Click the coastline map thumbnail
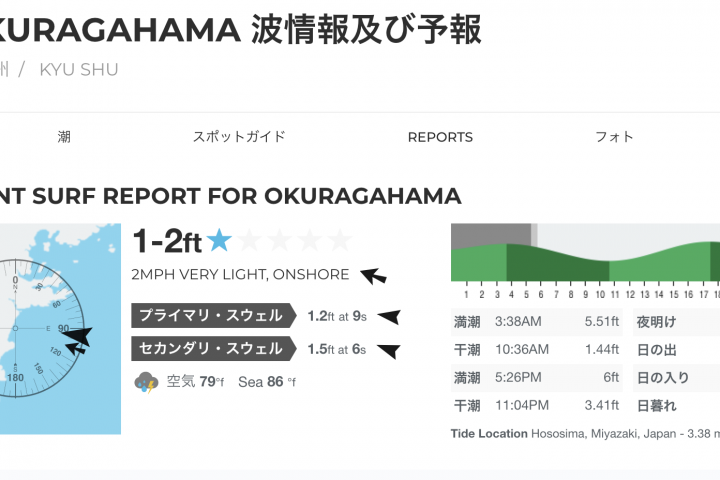 (60, 329)
